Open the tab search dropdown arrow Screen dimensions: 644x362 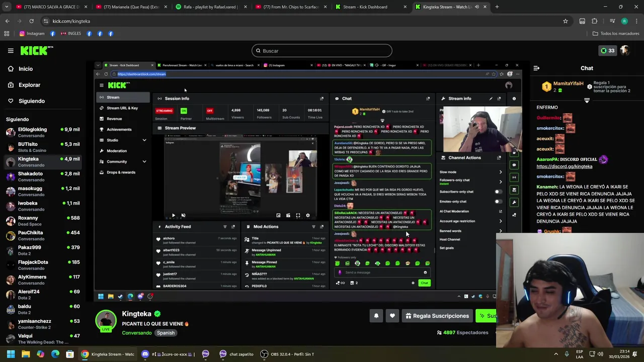point(7,7)
